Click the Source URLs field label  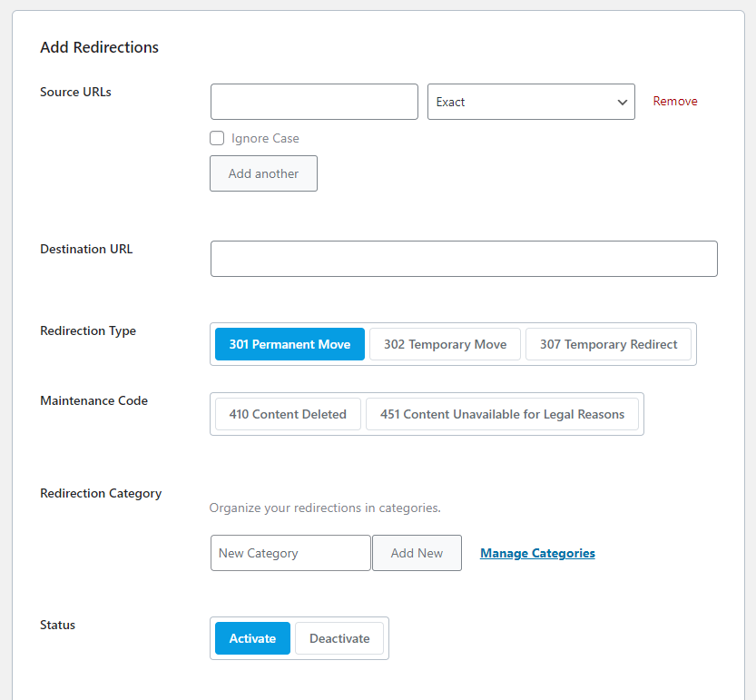click(75, 92)
